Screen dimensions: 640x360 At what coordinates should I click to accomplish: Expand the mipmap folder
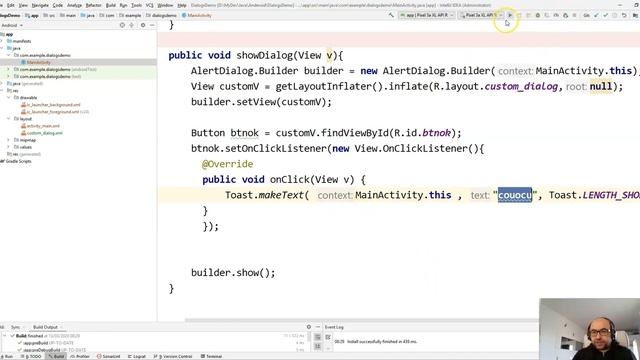[x=8, y=140]
